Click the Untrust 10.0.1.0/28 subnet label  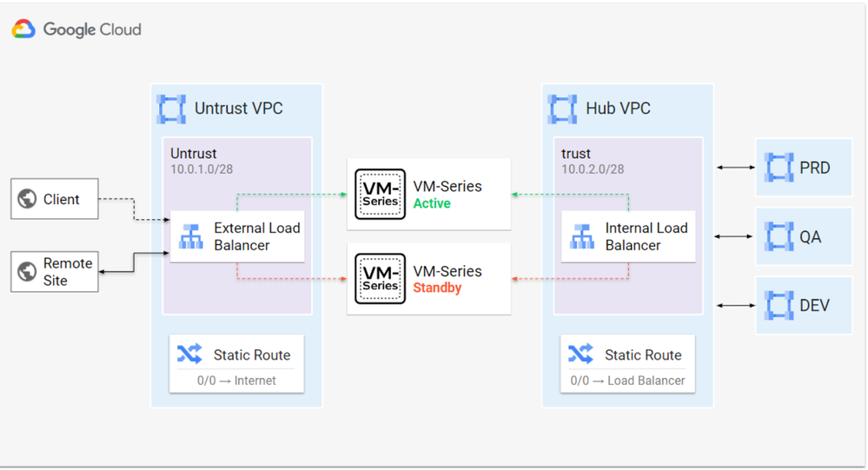pos(201,169)
